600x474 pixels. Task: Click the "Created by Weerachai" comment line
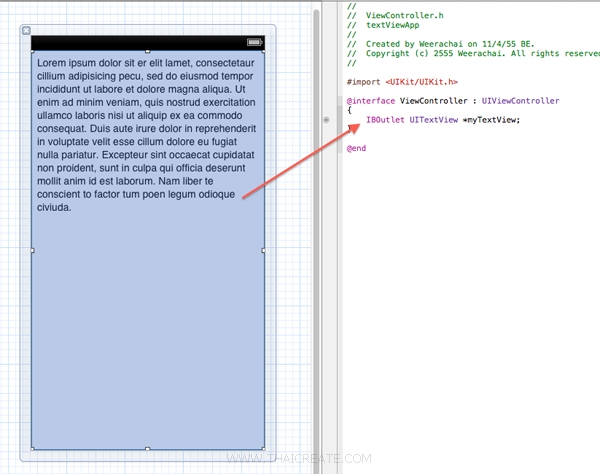click(x=440, y=44)
